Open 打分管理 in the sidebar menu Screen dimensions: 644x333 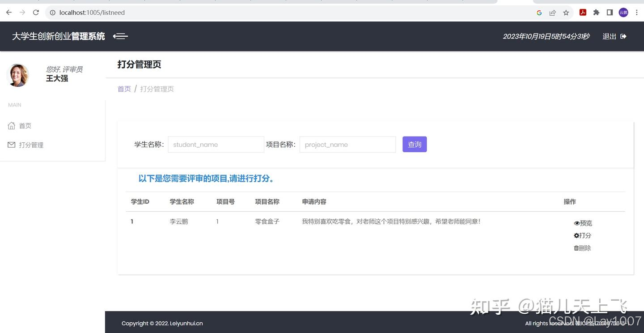pyautogui.click(x=31, y=145)
